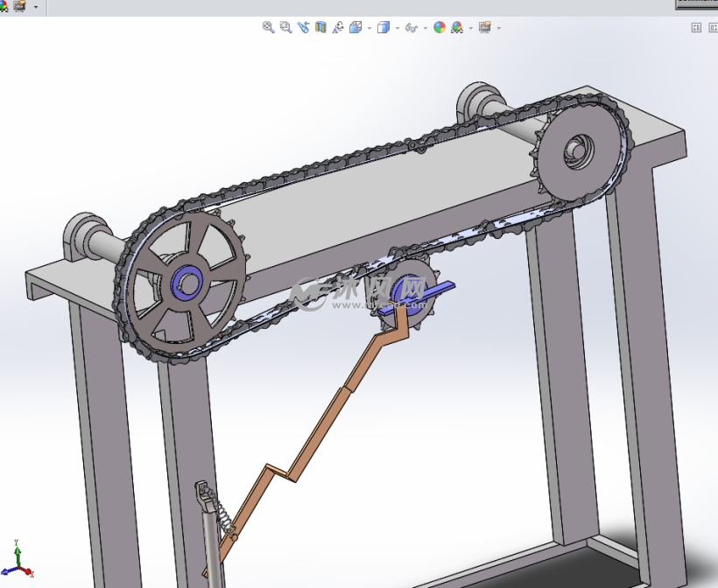Image resolution: width=718 pixels, height=588 pixels.
Task: Select the Zoom to Area tool
Action: point(285,27)
